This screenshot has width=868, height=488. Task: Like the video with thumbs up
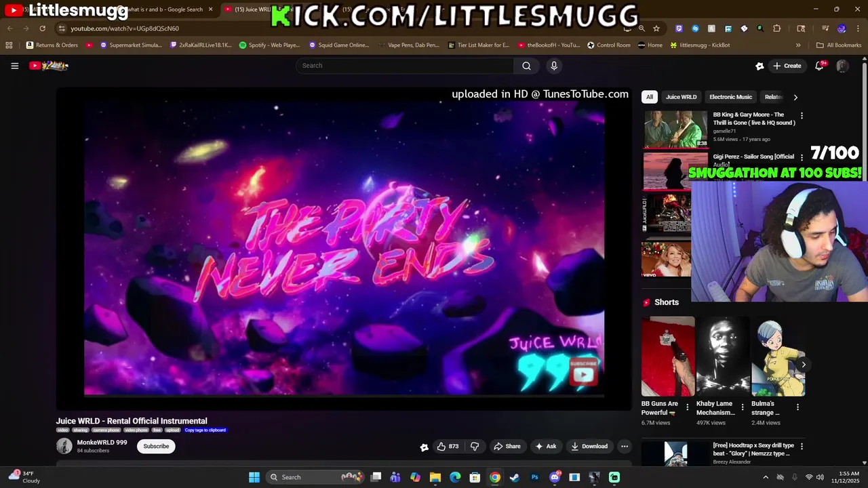click(x=448, y=446)
